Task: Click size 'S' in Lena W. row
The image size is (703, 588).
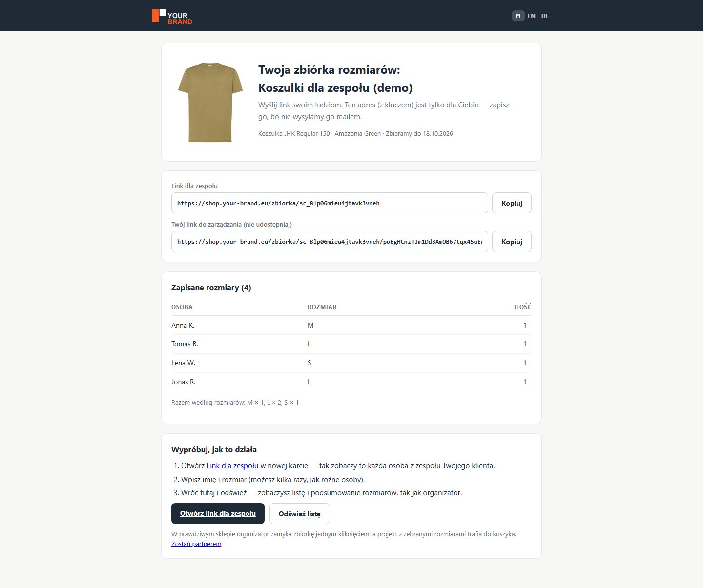Action: [310, 363]
